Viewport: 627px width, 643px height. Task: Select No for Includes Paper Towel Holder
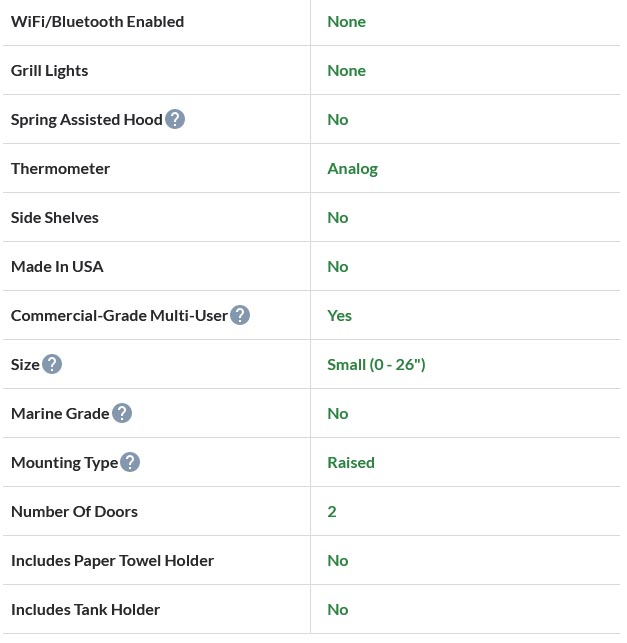pyautogui.click(x=337, y=560)
